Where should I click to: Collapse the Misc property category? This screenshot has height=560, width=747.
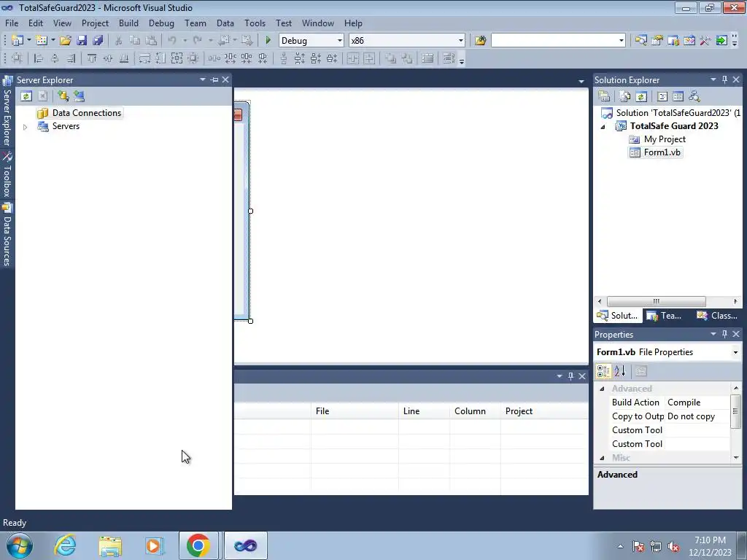(602, 458)
